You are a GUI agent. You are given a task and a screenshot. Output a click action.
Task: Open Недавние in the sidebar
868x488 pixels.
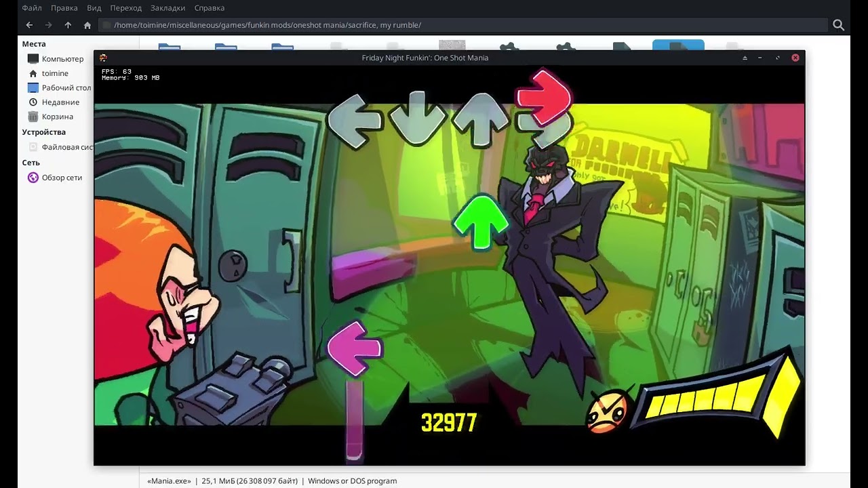56,102
